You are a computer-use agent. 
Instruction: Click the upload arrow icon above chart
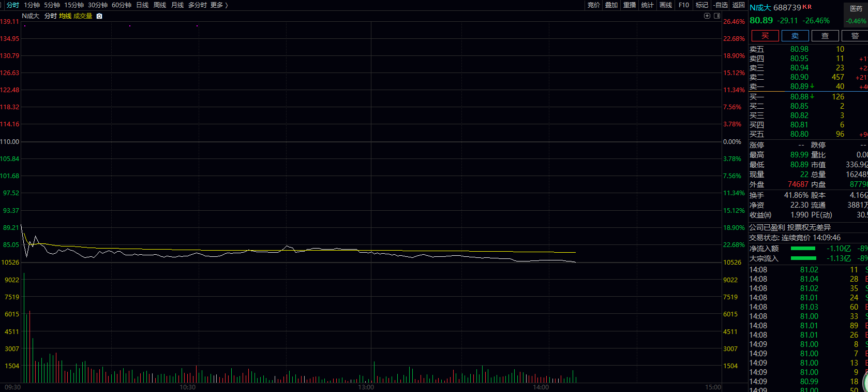(x=707, y=16)
